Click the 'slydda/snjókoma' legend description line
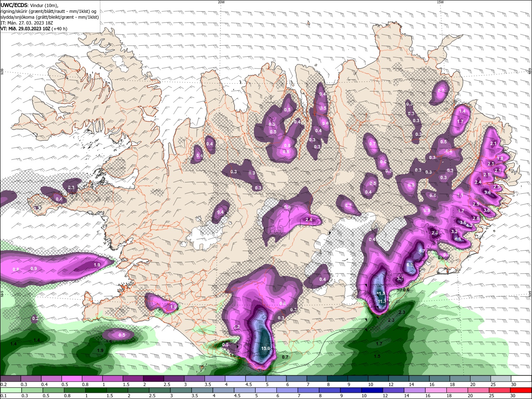The image size is (532, 399). click(x=49, y=17)
